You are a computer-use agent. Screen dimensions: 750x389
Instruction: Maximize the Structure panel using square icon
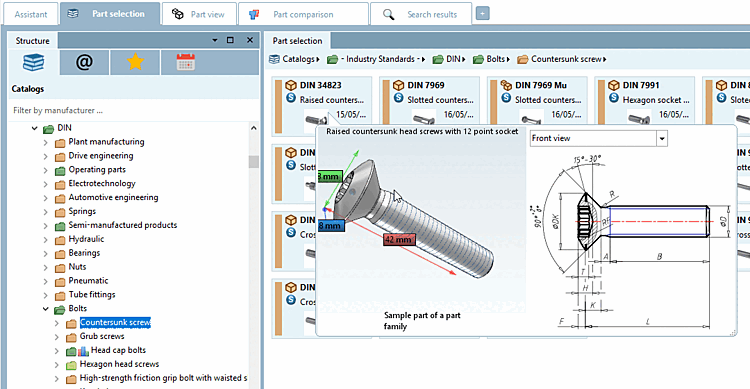click(231, 40)
